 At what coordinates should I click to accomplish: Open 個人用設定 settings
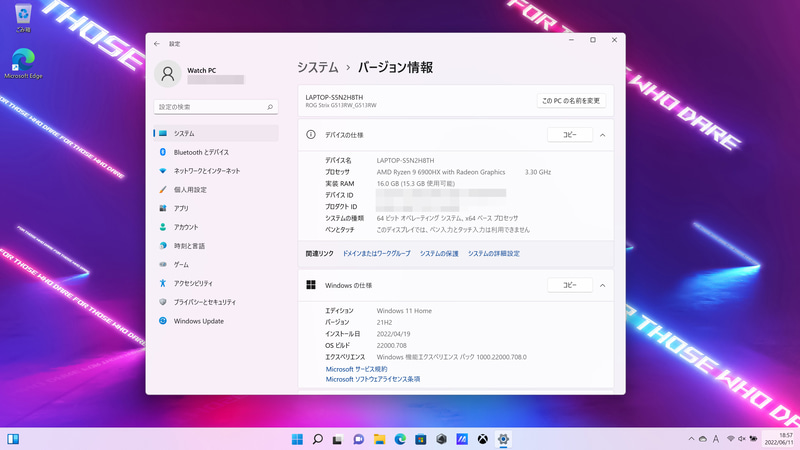tap(216, 190)
